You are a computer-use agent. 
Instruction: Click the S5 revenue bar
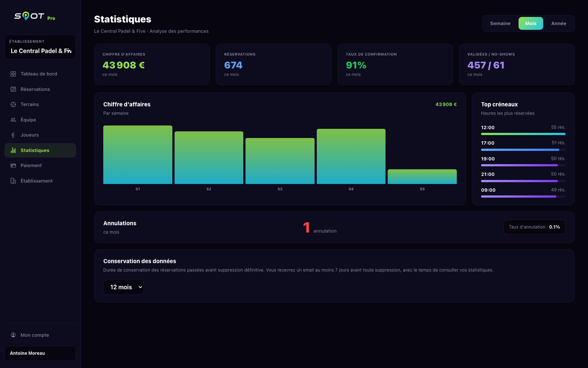click(422, 177)
